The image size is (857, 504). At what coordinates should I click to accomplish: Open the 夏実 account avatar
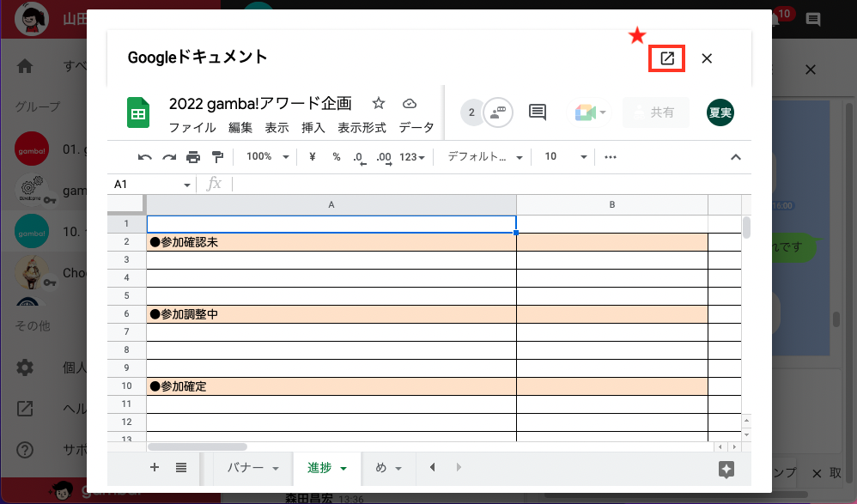coord(720,112)
